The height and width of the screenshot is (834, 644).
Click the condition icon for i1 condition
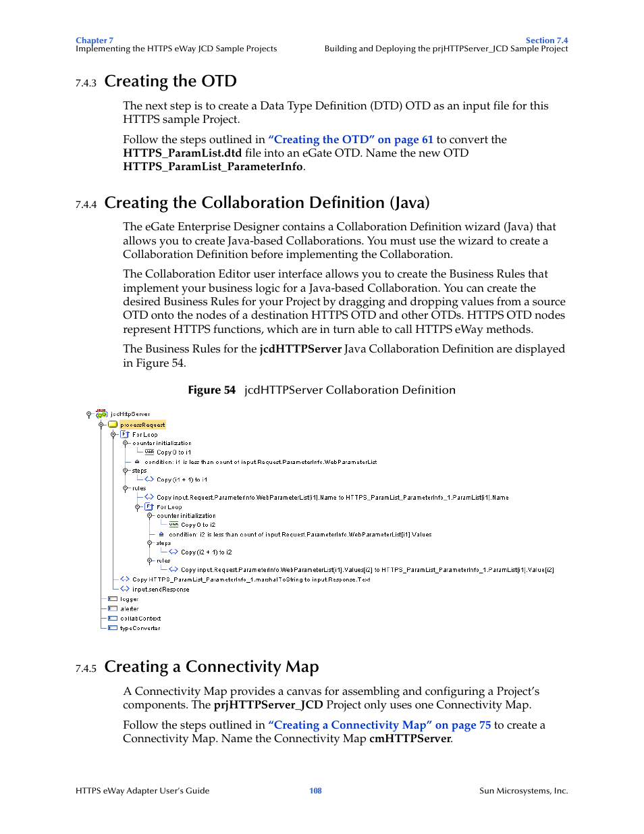137,462
